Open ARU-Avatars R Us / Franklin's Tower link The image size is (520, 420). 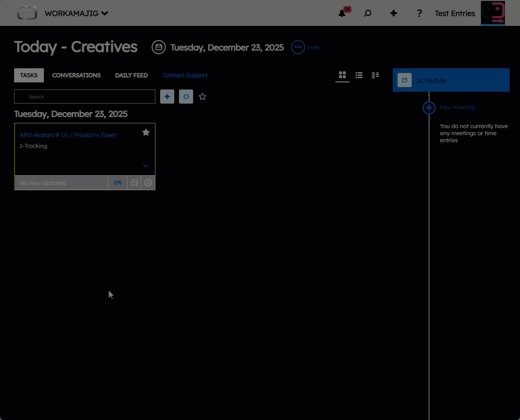point(68,135)
